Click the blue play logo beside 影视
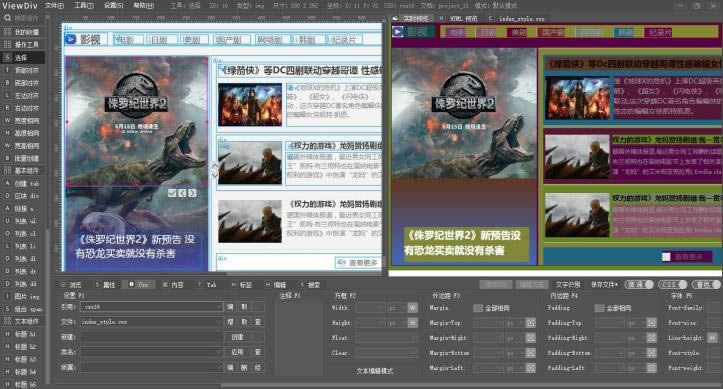 (71, 39)
